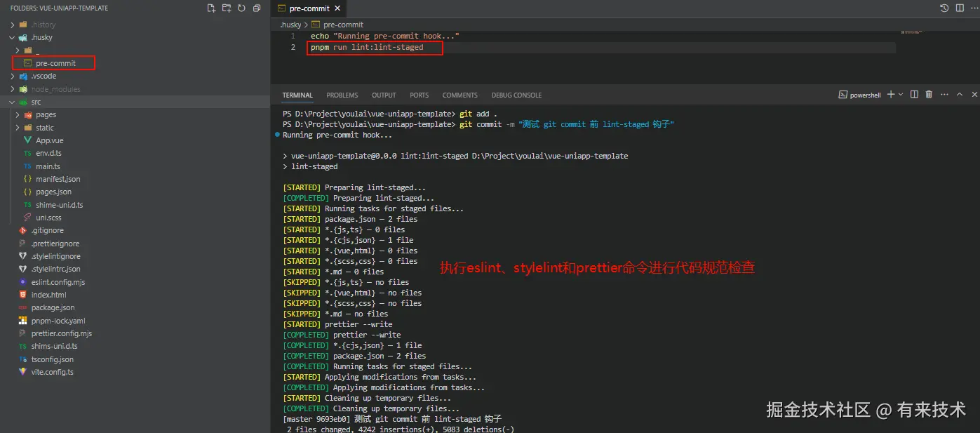Open tsconfig.json file

click(52, 359)
